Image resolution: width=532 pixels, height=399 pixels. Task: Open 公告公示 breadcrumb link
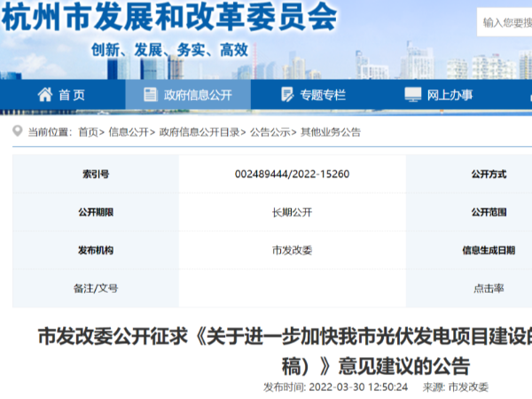(270, 132)
